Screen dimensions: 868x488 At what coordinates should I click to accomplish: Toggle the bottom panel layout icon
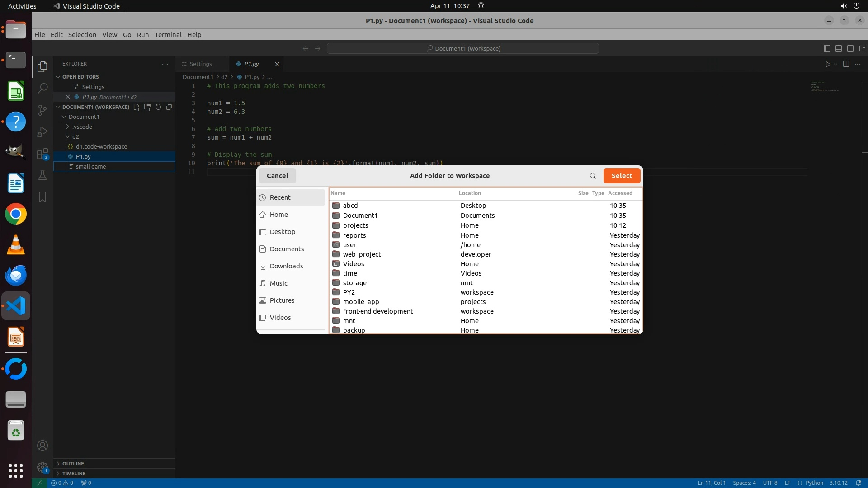click(839, 48)
